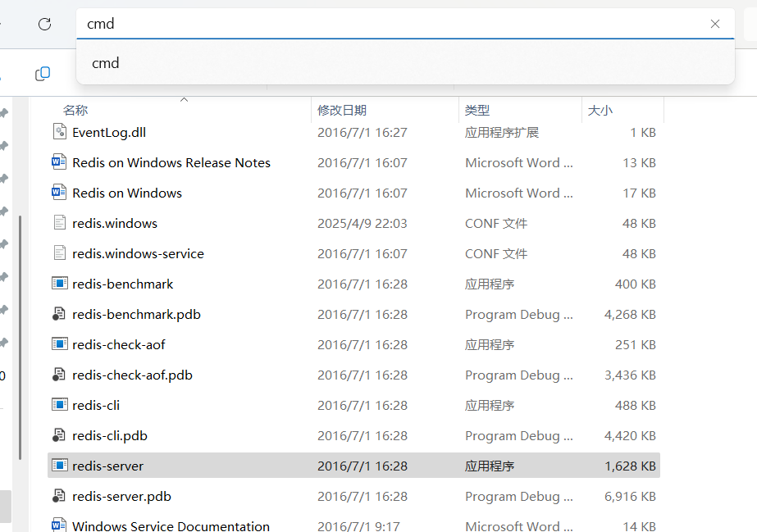Click the redis-check-aof.pdb file icon
The height and width of the screenshot is (532, 757).
click(59, 375)
